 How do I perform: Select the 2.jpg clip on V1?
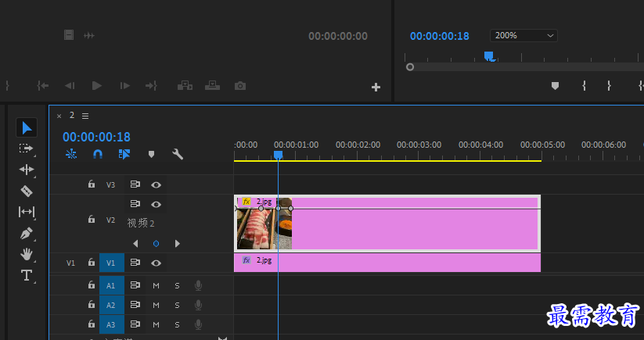tap(387, 263)
